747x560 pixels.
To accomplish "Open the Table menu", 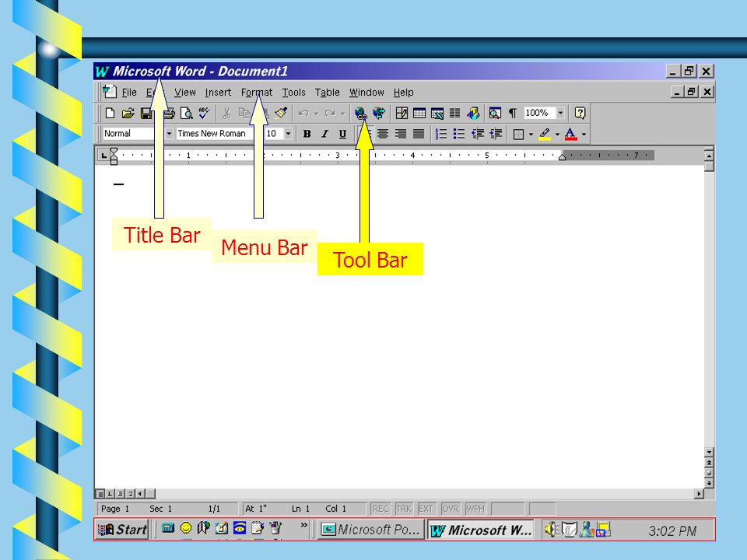I will coord(328,93).
